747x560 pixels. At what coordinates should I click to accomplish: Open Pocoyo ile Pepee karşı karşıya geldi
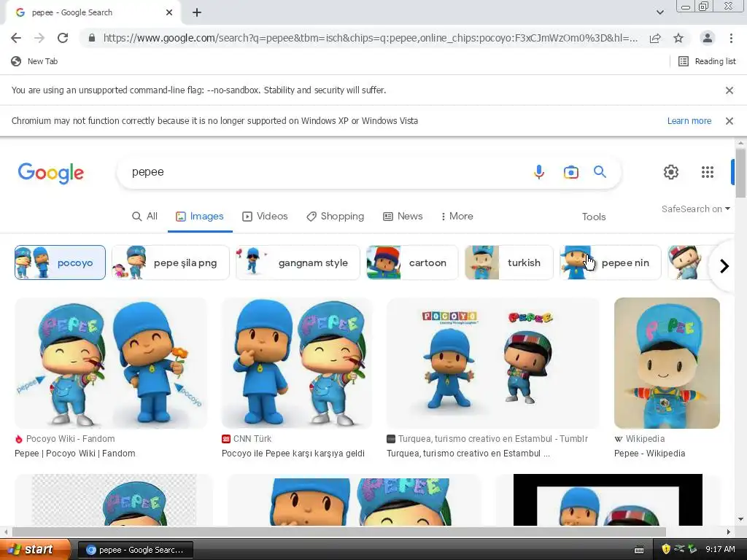point(293,454)
